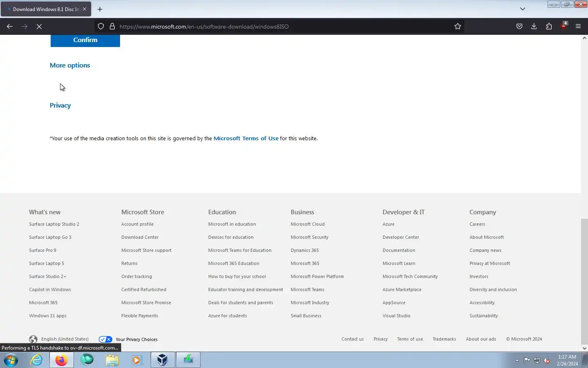The width and height of the screenshot is (588, 368).
Task: Bookmark this page with the star
Action: tap(458, 26)
